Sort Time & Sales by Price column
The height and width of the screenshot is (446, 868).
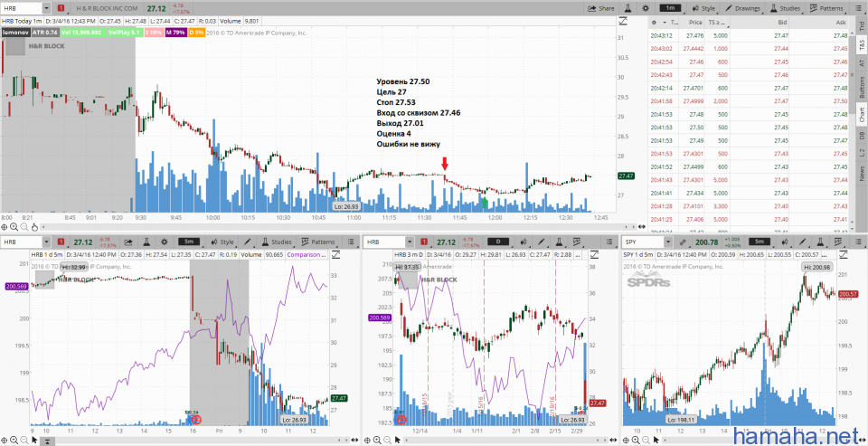tap(695, 23)
